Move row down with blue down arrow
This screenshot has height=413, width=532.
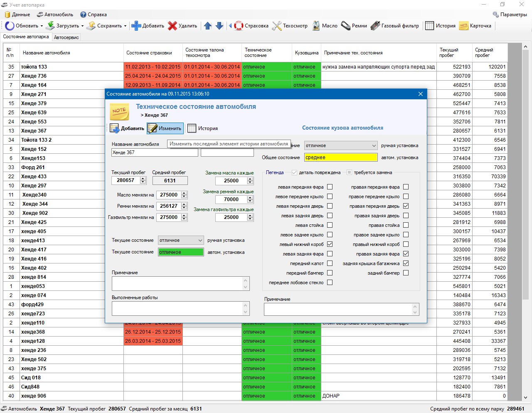pyautogui.click(x=219, y=26)
